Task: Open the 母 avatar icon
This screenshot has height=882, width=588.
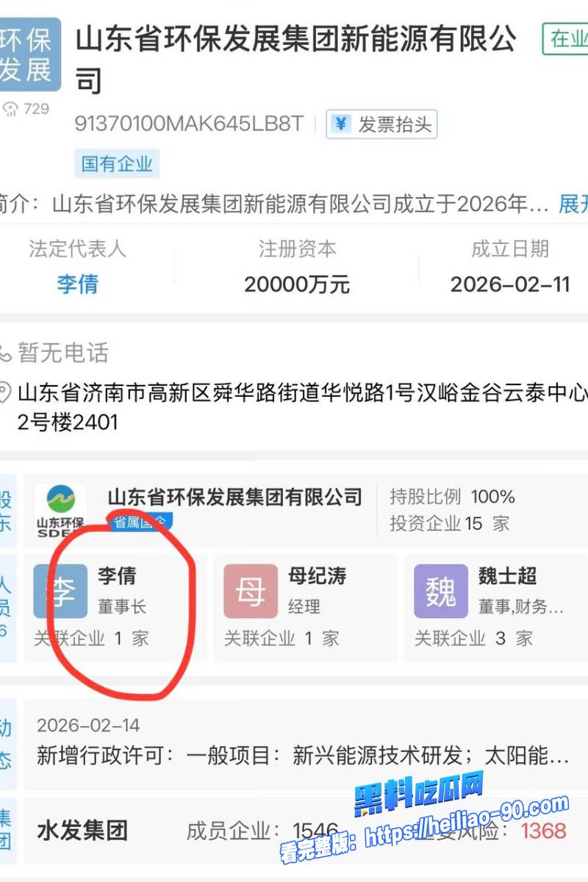Action: 251,591
